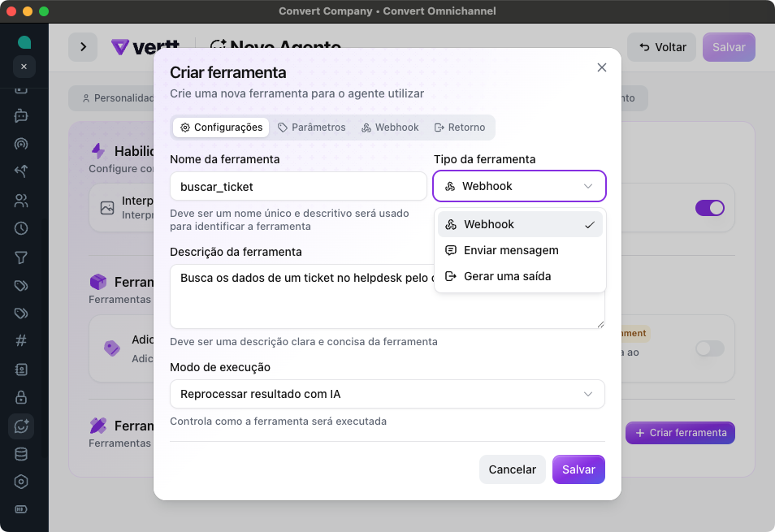Toggle off the image interpretation switch

pos(710,208)
